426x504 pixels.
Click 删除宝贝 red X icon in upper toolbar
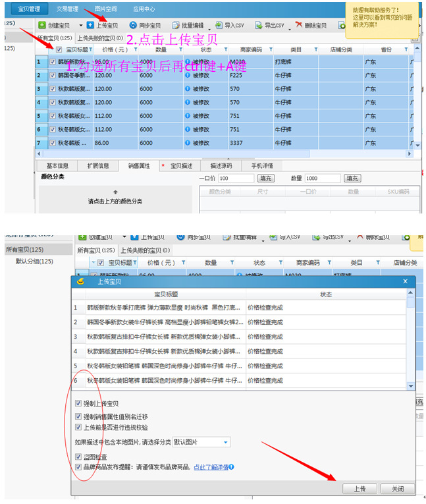(299, 25)
